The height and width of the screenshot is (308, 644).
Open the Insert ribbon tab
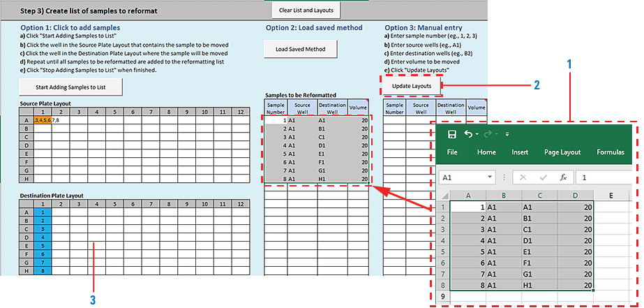[x=520, y=152]
